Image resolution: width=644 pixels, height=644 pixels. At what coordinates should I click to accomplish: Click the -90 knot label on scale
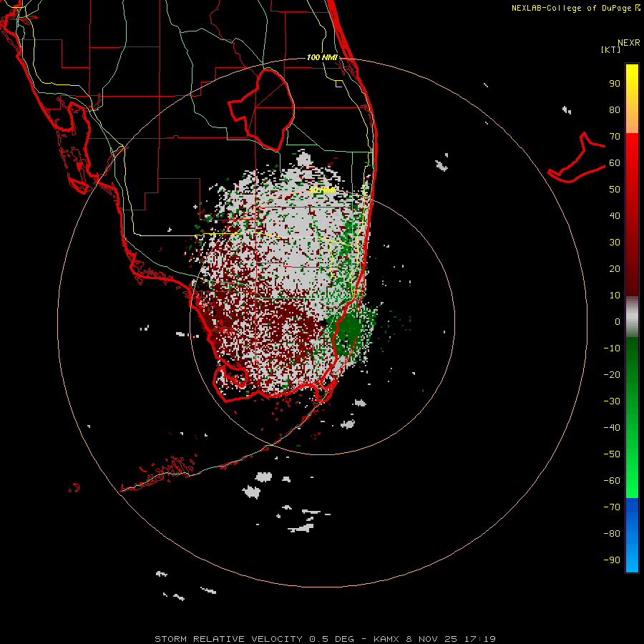tap(612, 560)
